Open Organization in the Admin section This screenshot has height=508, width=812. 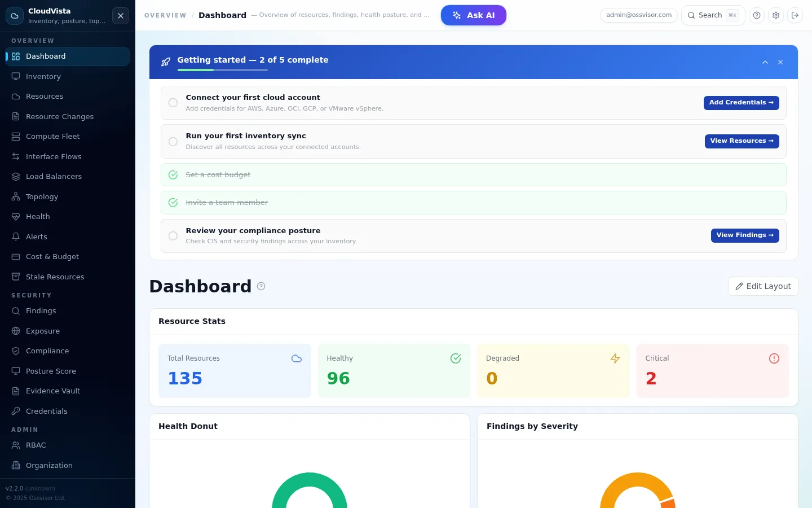tap(68, 466)
